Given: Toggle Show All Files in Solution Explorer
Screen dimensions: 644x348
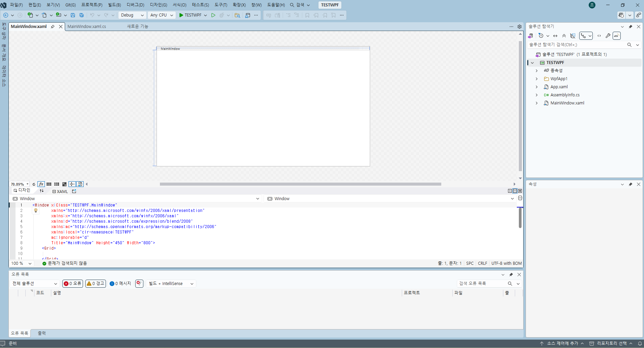Looking at the screenshot, I should click(x=573, y=36).
